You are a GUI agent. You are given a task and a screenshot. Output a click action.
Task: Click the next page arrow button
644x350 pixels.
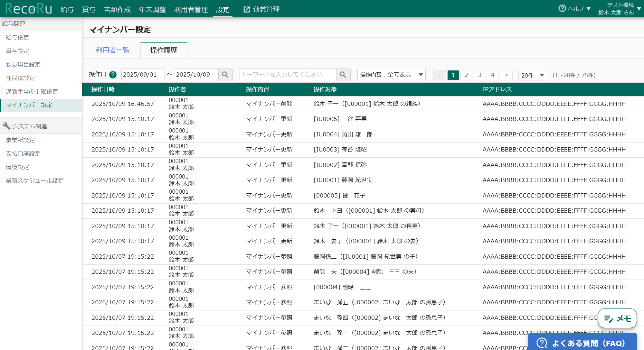506,75
